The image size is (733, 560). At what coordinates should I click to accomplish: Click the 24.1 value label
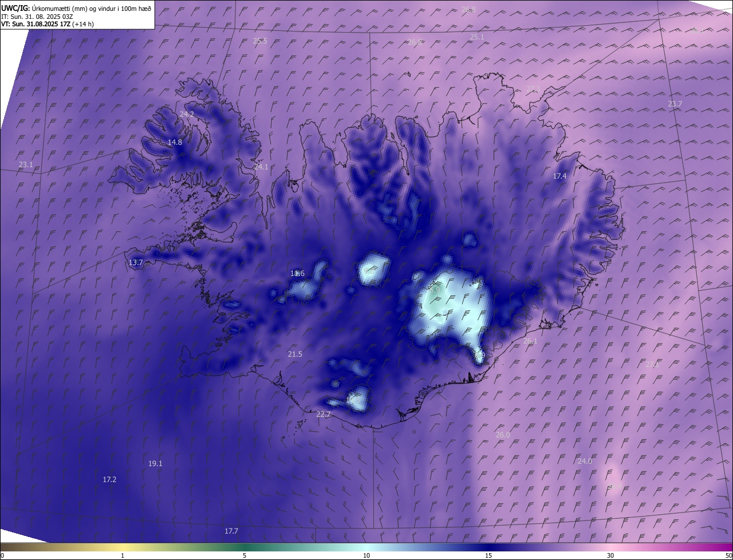[261, 167]
